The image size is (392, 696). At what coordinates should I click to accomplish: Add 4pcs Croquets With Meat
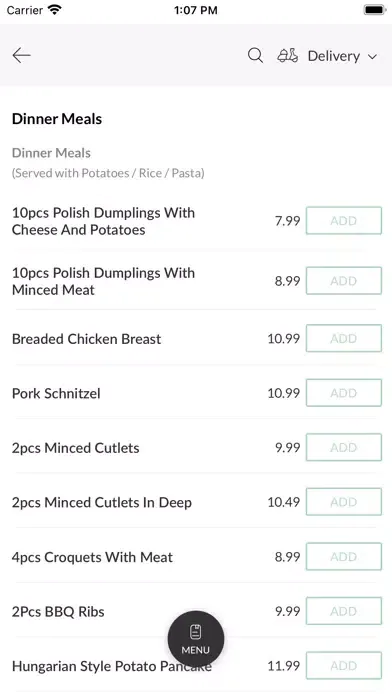coord(344,557)
